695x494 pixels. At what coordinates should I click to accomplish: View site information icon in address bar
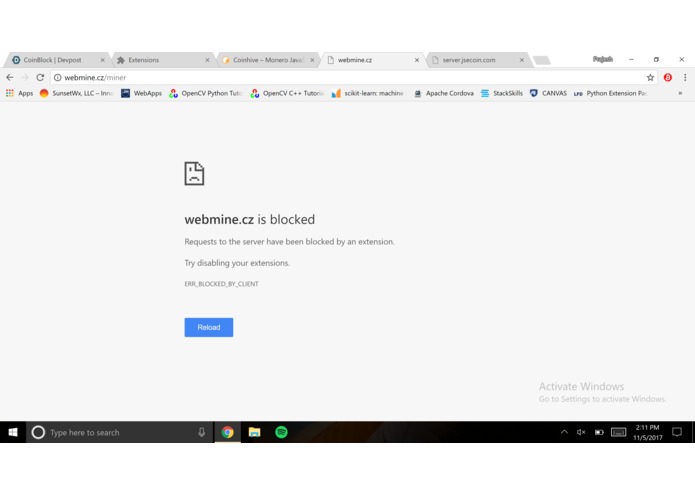(x=58, y=78)
